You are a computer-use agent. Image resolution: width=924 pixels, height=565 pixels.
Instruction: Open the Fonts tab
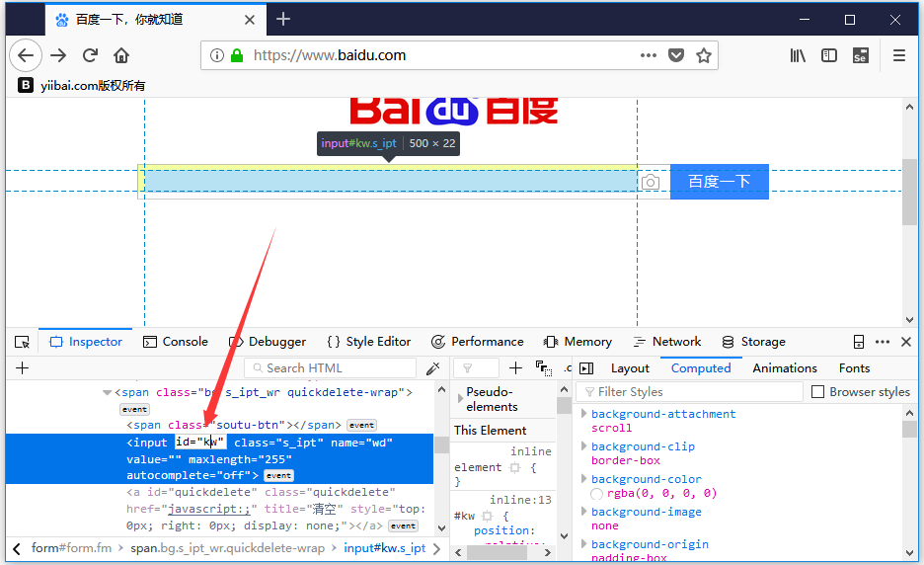855,368
